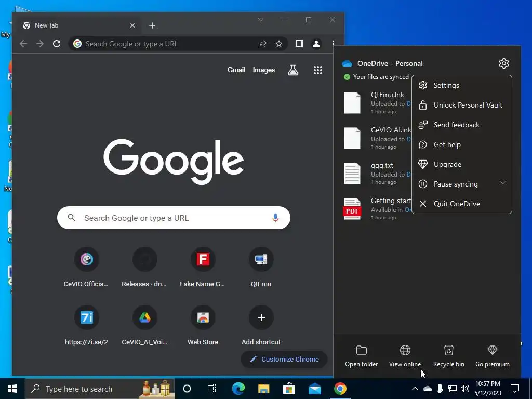The image size is (532, 399).
Task: Go forward in Chrome
Action: coord(40,44)
